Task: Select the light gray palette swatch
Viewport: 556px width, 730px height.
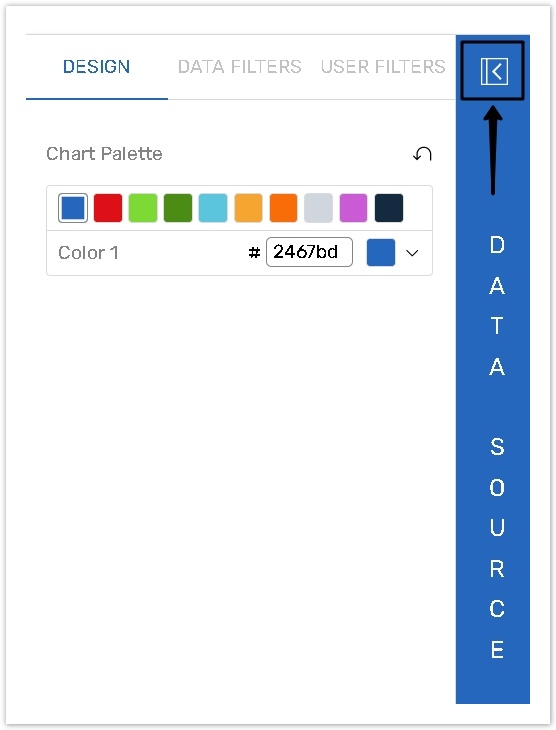Action: 319,208
